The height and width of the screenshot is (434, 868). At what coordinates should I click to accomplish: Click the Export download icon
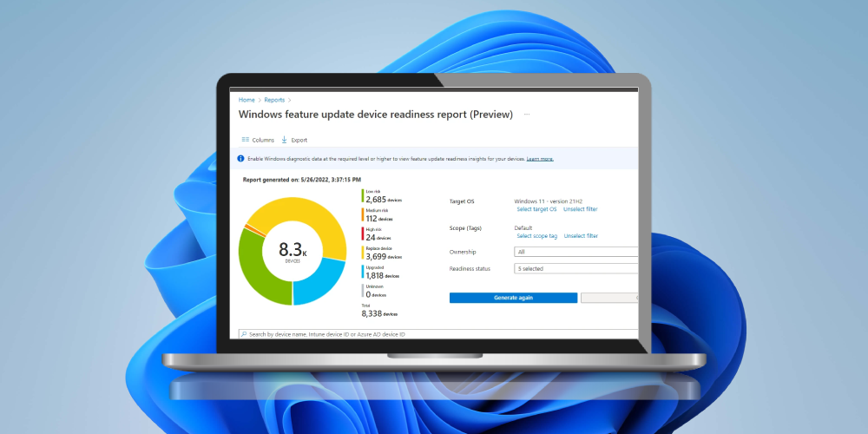[x=284, y=140]
